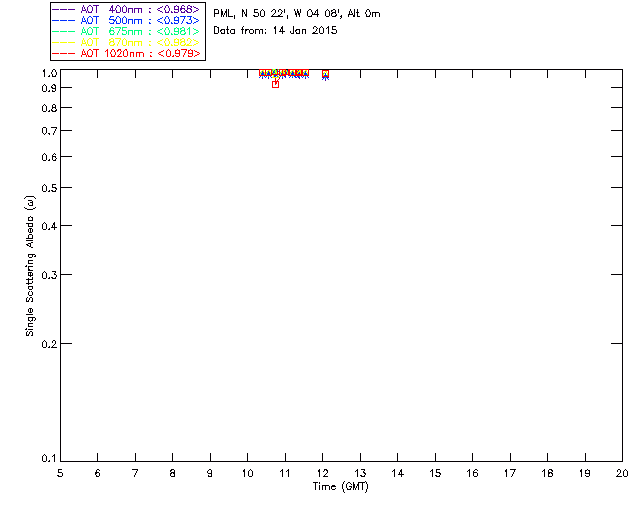The image size is (640, 512).
Task: Click the y-axis tick label 0.6
Action: 49,157
